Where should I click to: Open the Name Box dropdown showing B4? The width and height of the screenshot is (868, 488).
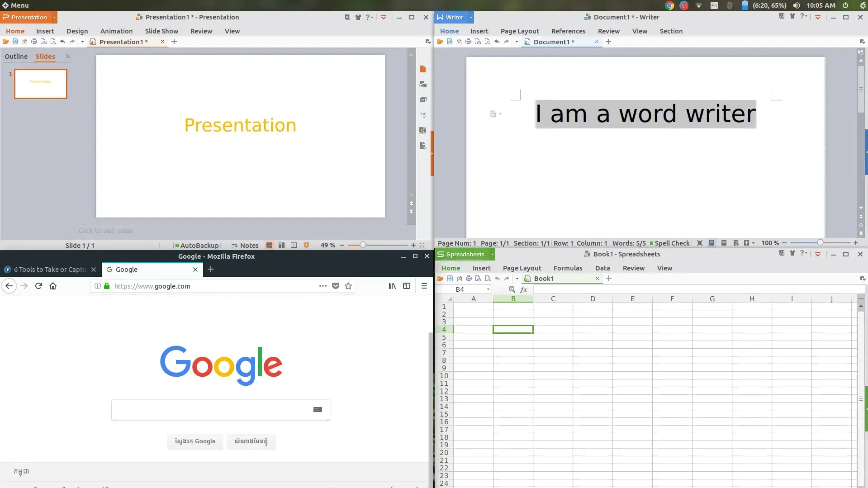[x=488, y=289]
